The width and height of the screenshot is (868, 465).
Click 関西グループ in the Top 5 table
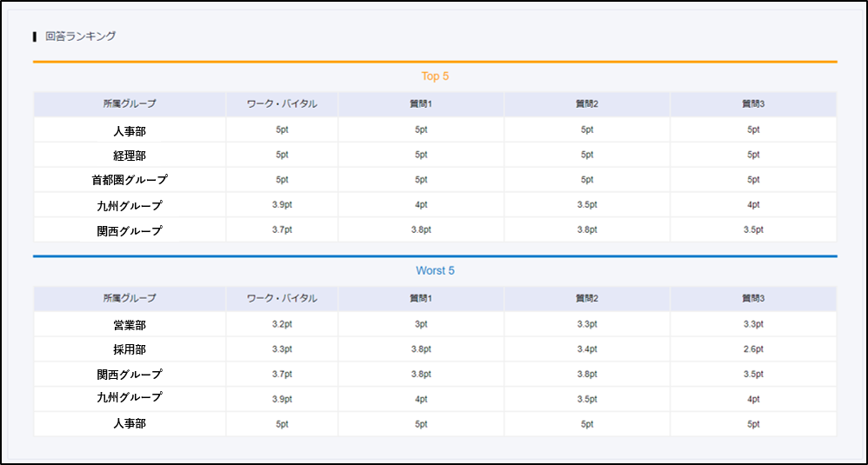pyautogui.click(x=130, y=231)
